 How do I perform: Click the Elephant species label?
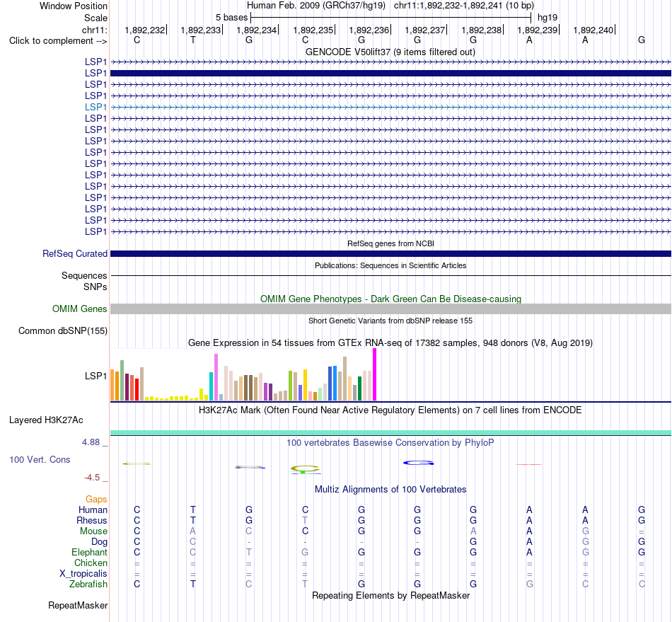point(90,552)
